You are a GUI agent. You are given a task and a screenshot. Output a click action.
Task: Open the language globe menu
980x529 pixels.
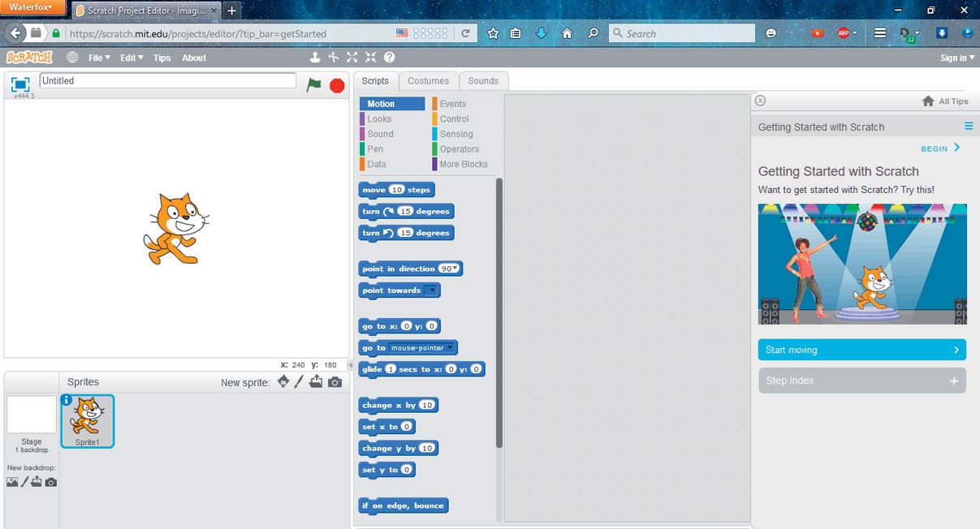tap(72, 58)
